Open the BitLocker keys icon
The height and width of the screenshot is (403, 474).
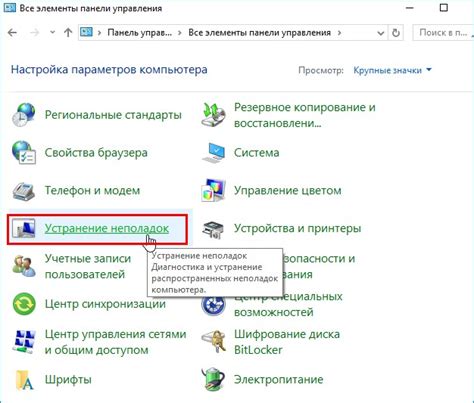pyautogui.click(x=213, y=342)
